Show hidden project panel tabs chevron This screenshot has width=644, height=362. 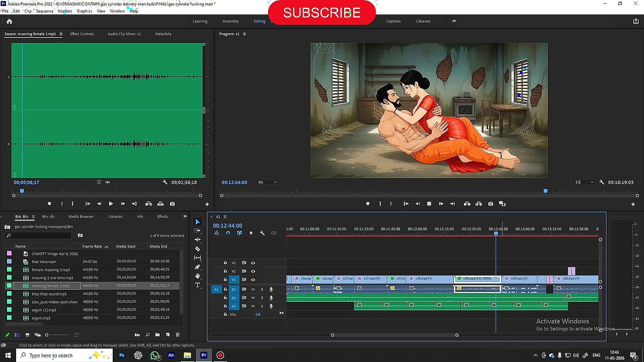185,217
